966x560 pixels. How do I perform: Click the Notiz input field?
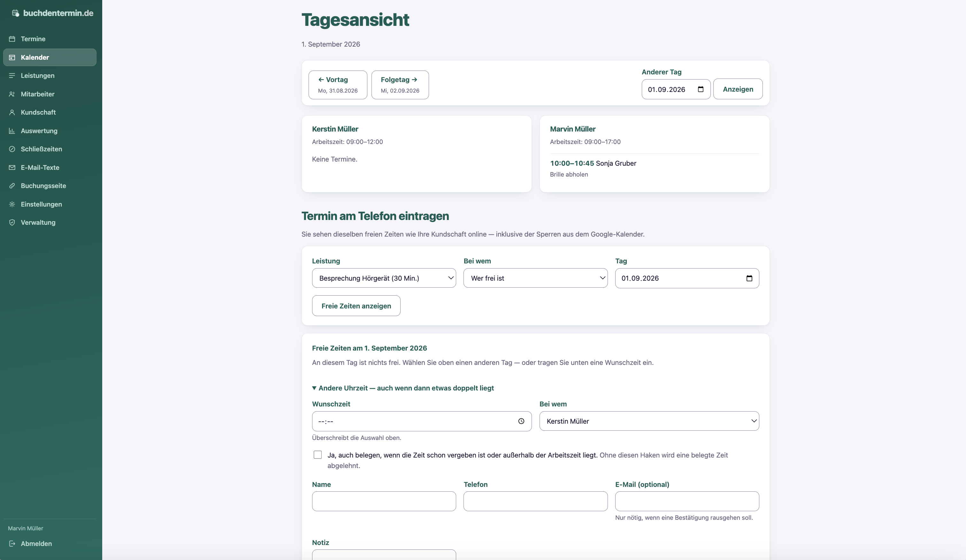pyautogui.click(x=384, y=555)
